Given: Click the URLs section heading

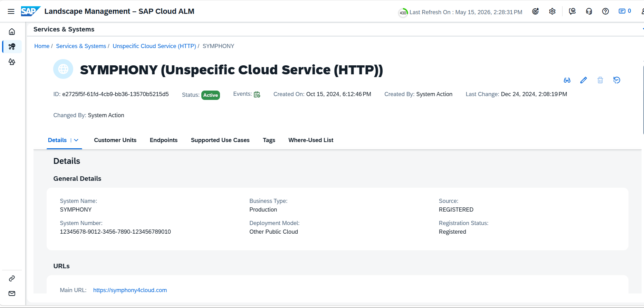Looking at the screenshot, I should [x=61, y=266].
